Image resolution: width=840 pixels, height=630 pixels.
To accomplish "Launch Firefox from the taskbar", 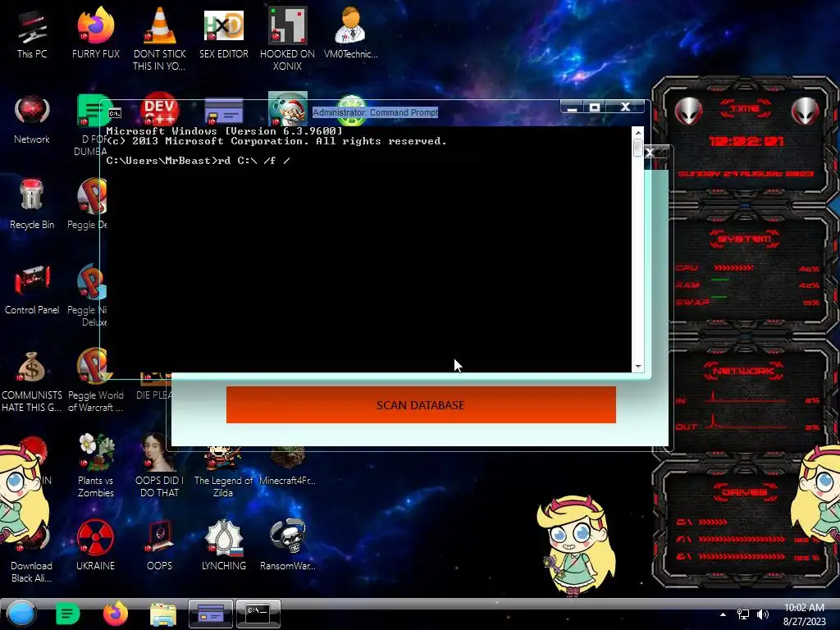I will tap(115, 614).
